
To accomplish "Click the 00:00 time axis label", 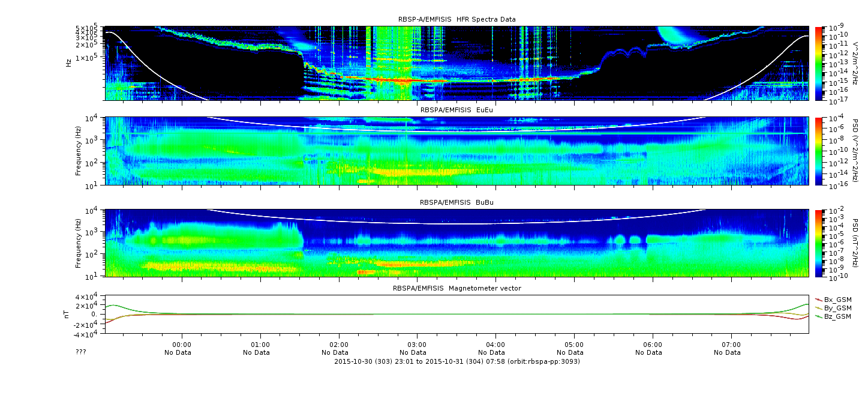I will click(182, 345).
